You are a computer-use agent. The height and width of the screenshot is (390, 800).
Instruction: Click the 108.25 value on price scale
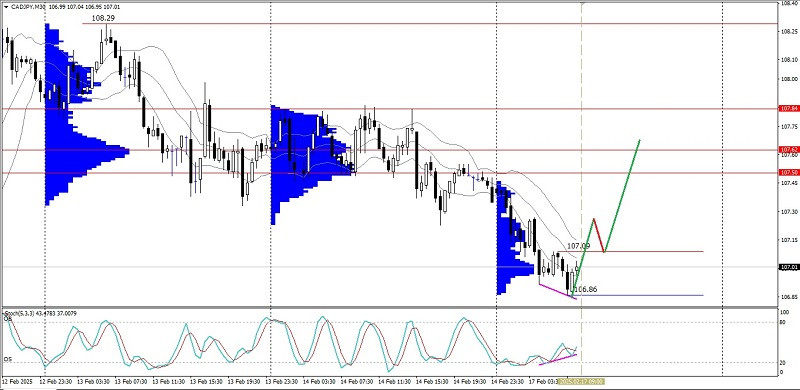click(x=788, y=31)
